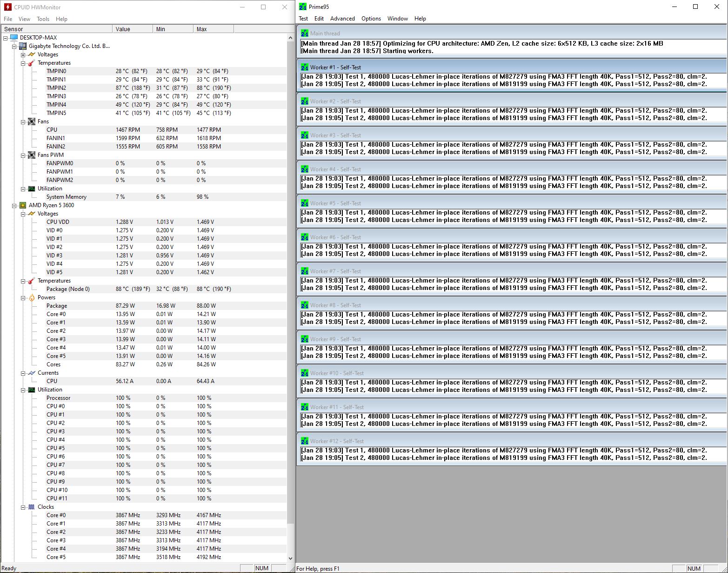Collapse the Currents node

tap(23, 373)
